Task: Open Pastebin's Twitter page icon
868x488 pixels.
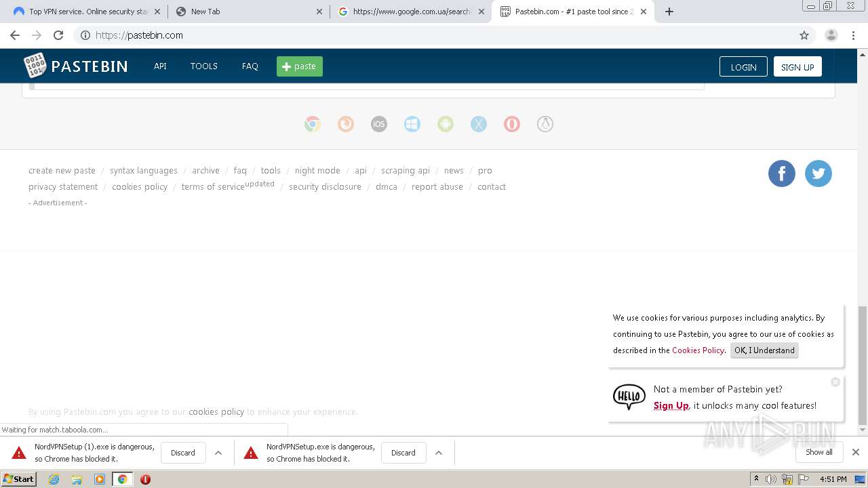Action: click(x=818, y=174)
